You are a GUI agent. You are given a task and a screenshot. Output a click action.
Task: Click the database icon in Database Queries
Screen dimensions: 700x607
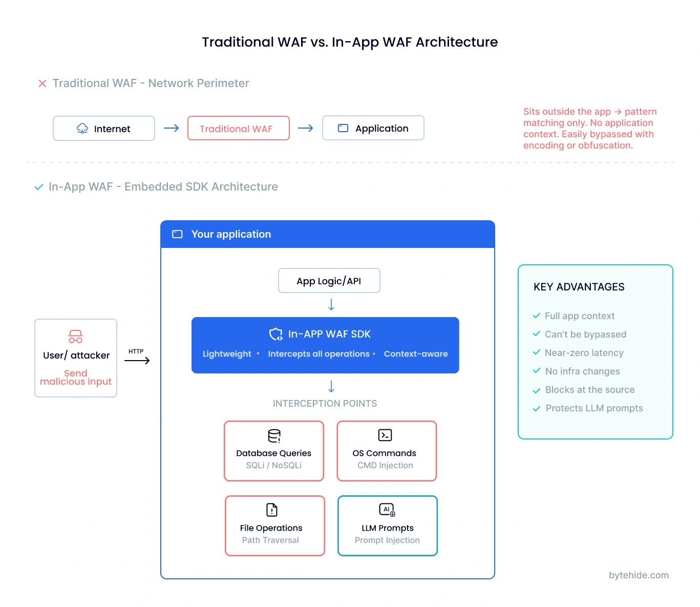coord(273,436)
